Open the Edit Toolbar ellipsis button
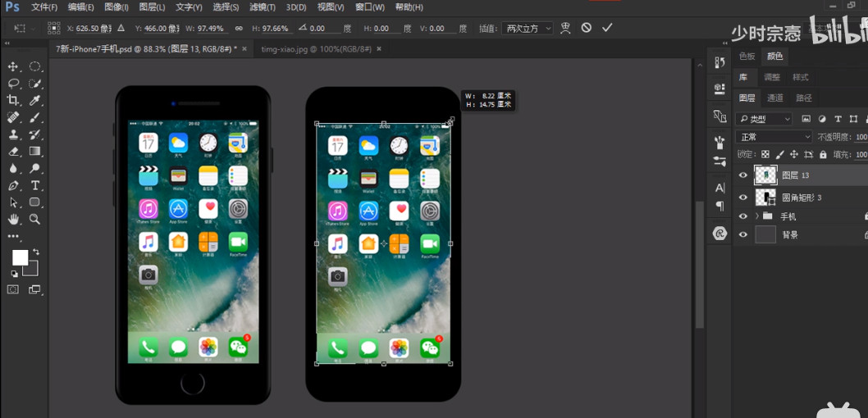868x418 pixels. pyautogui.click(x=13, y=236)
